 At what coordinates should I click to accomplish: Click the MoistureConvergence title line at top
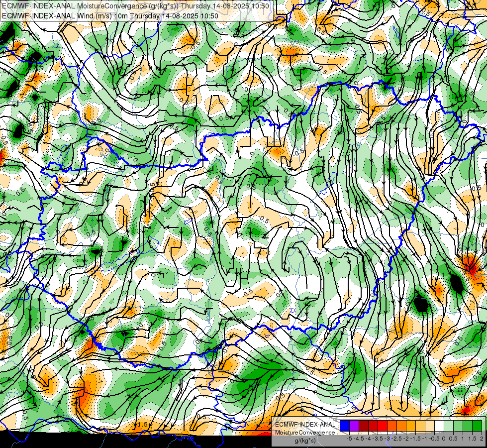tap(135, 6)
